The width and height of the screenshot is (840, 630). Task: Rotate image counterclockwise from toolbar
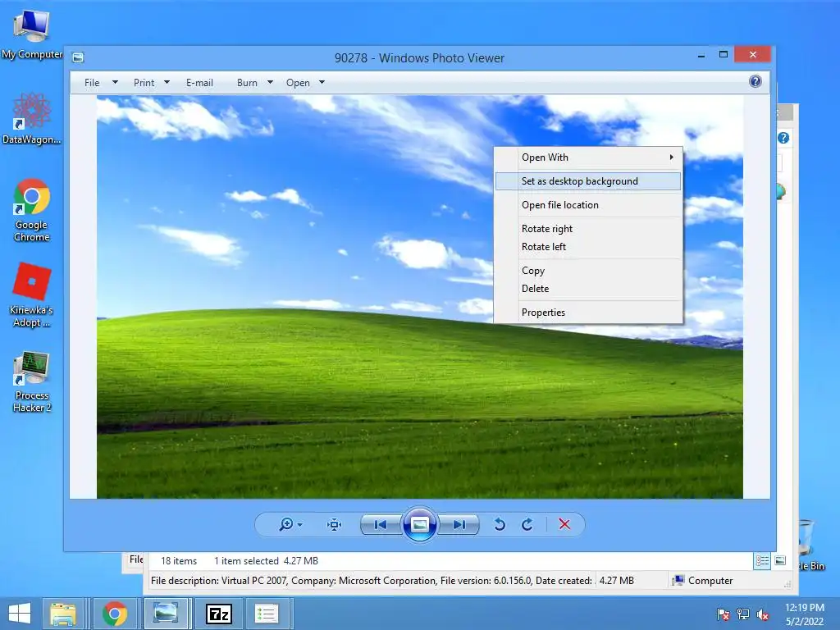500,524
